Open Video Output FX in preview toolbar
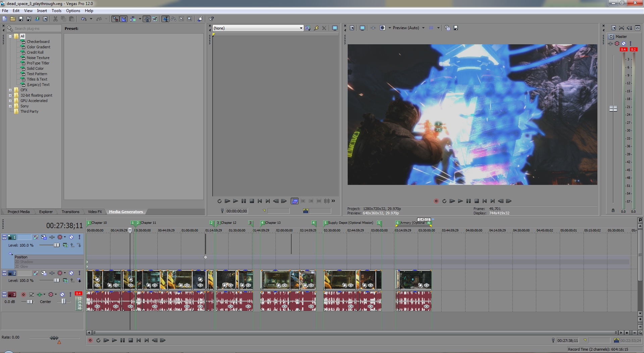The image size is (644, 353). click(x=373, y=28)
